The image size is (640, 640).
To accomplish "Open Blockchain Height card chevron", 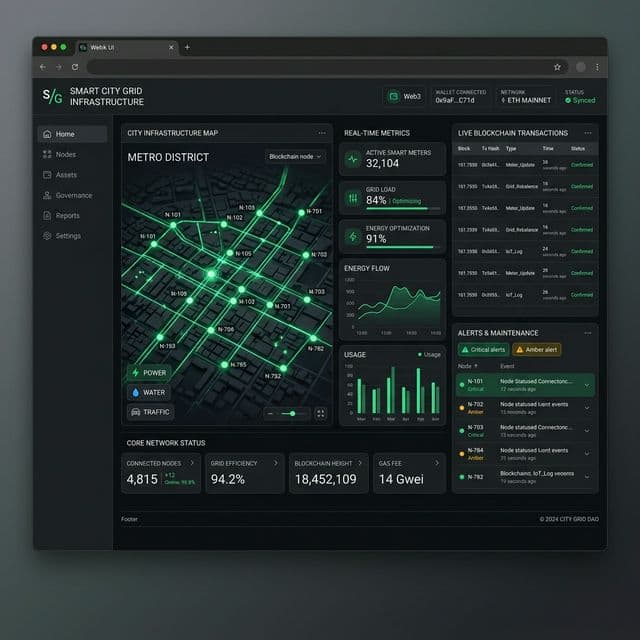I will (x=360, y=463).
